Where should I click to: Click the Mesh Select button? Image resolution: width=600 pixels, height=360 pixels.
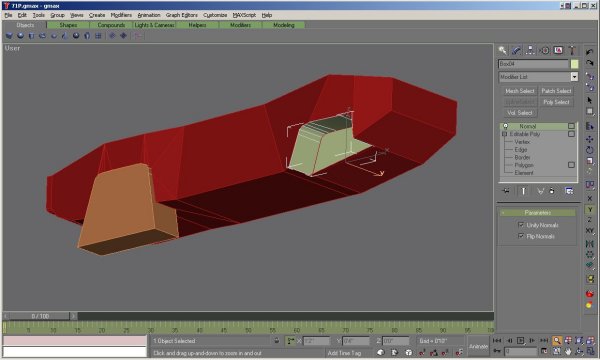point(519,91)
